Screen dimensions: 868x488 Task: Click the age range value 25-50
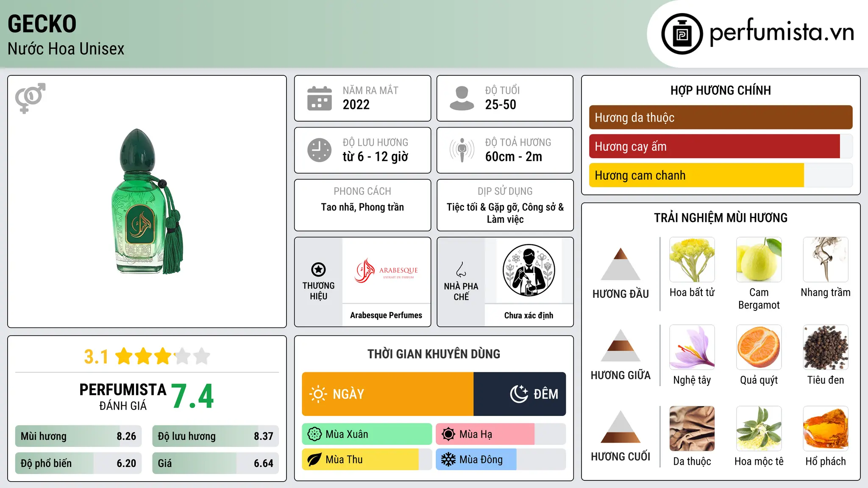coord(501,105)
